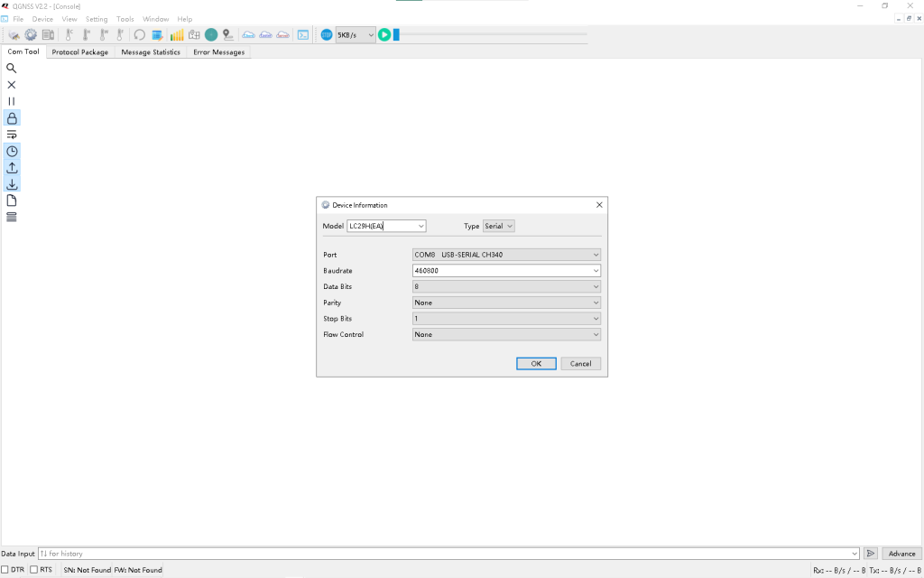
Task: Click the blue STOP toolbar icon
Action: [x=327, y=35]
